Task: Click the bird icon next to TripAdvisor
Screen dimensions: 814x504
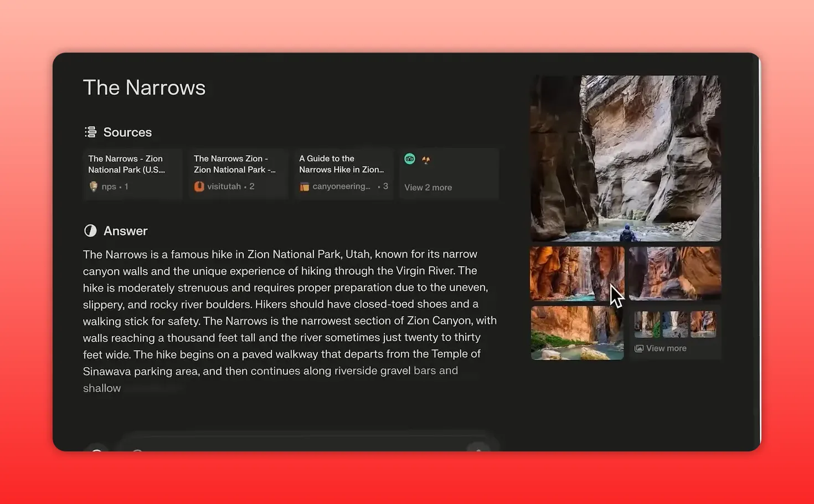Action: click(426, 160)
